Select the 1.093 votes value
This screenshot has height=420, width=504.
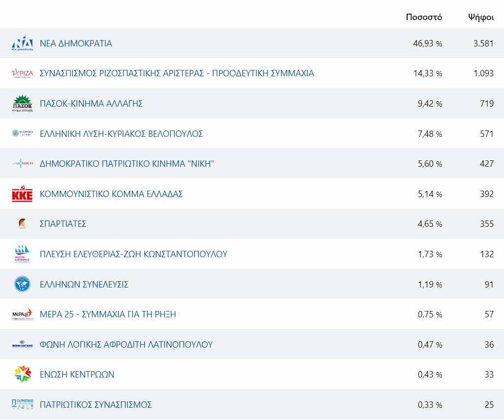pyautogui.click(x=484, y=73)
